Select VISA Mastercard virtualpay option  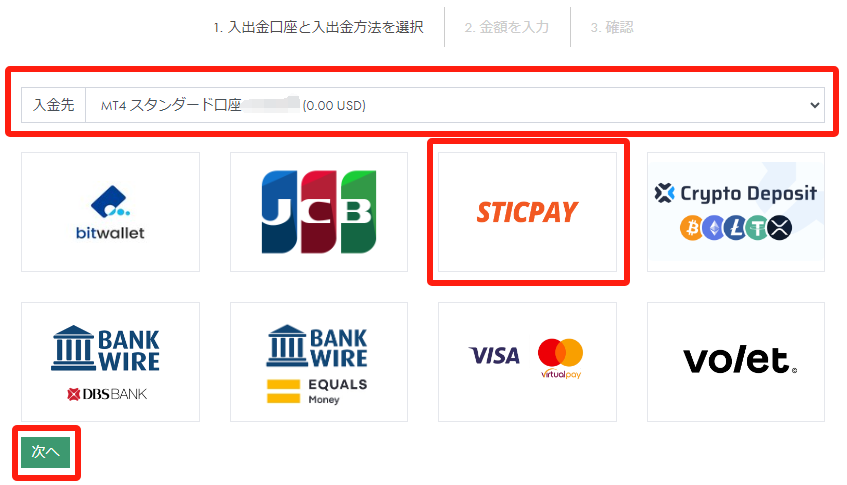tap(527, 362)
